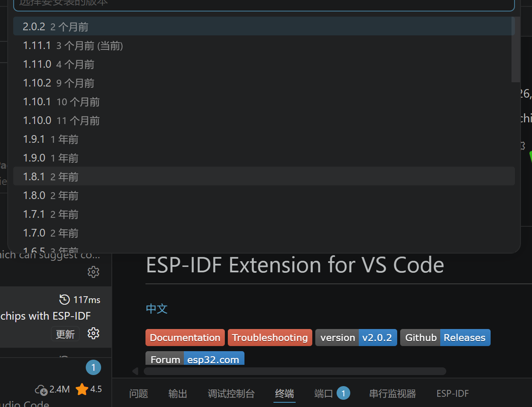Open manage gear for the 'suggest co...' extension
Image resolution: width=532 pixels, height=407 pixels.
pyautogui.click(x=93, y=272)
